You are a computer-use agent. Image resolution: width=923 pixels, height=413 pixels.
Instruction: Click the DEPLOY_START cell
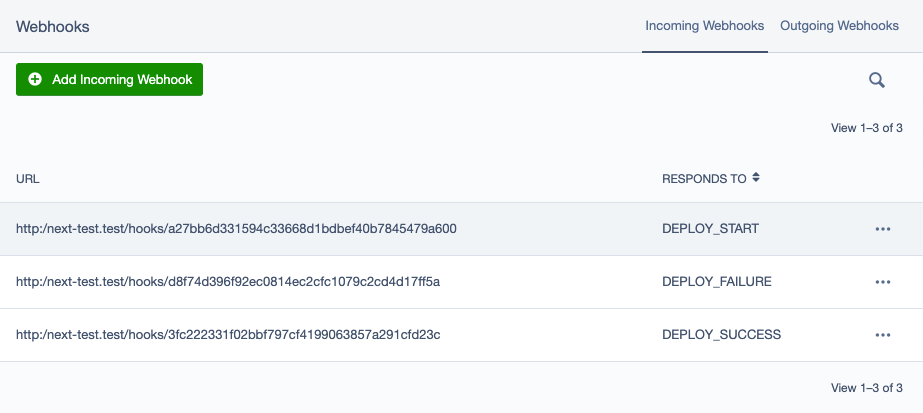click(710, 229)
